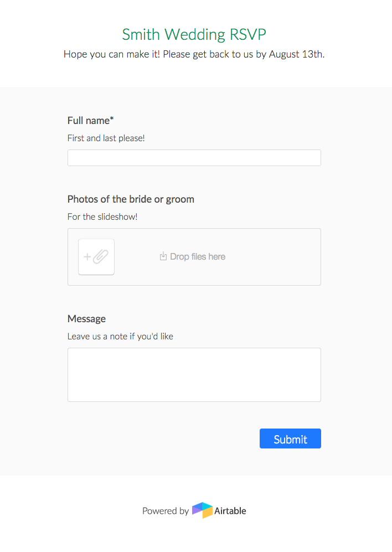Focus the Full name text field

[194, 158]
